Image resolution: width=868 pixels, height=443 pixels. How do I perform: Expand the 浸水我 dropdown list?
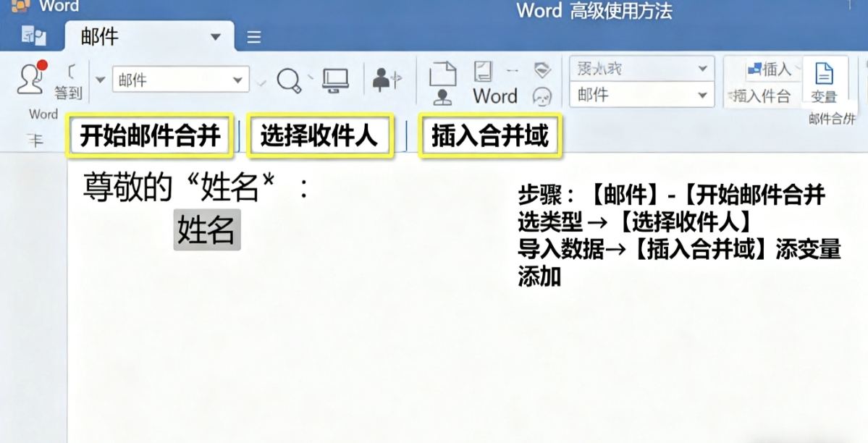(704, 67)
